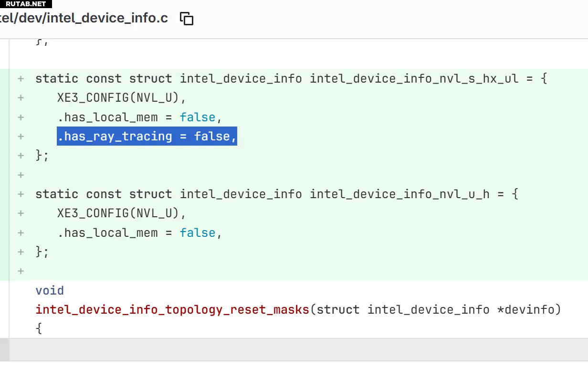Click the plus marker on the last added line
588x370 pixels.
click(21, 271)
